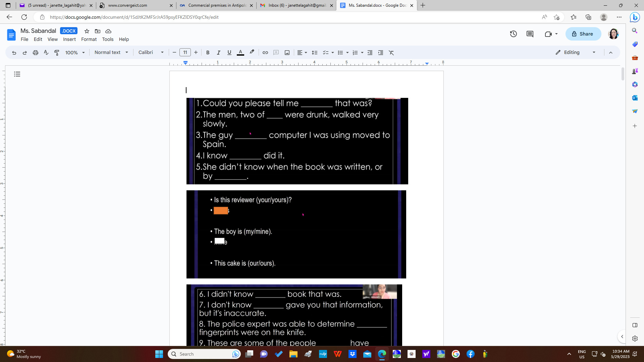Click Clear formatting icon
The width and height of the screenshot is (644, 362).
pyautogui.click(x=391, y=53)
